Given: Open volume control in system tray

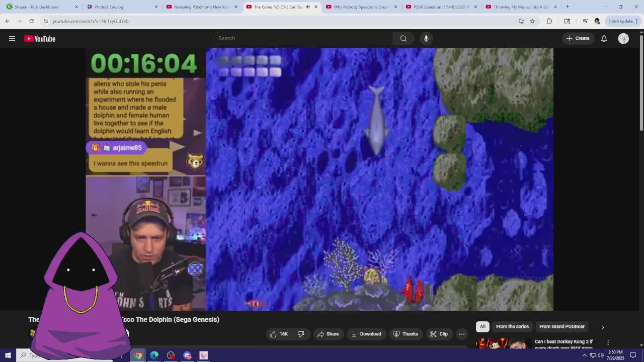Looking at the screenshot, I should click(601, 355).
